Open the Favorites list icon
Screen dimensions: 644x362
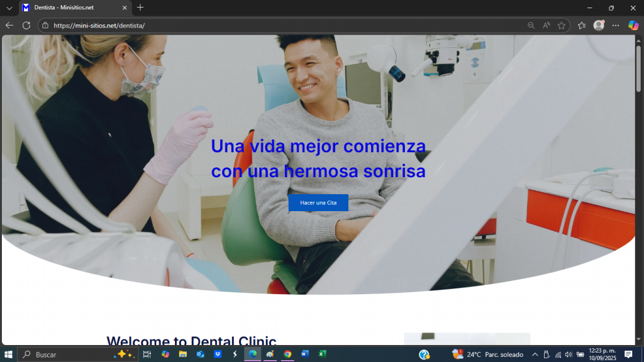582,25
